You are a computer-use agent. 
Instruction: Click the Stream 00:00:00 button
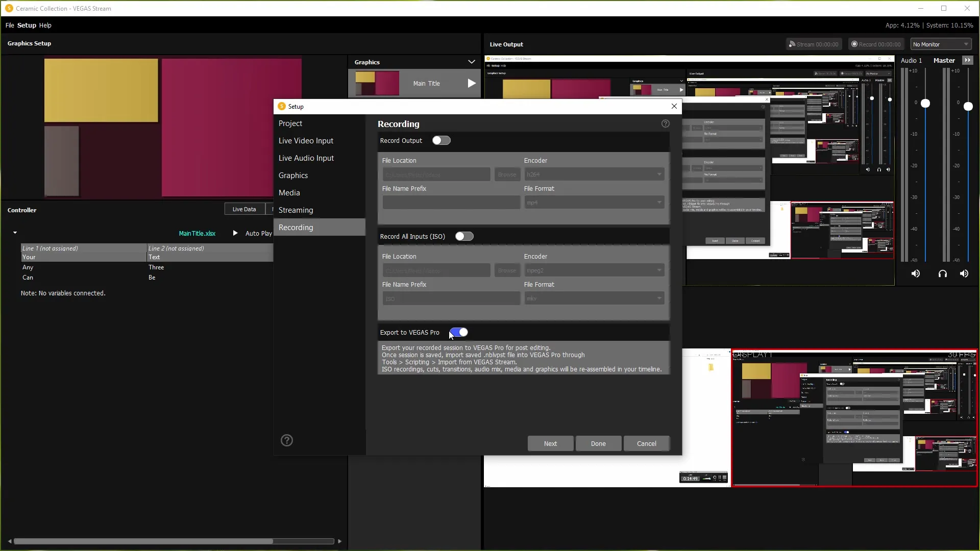814,44
